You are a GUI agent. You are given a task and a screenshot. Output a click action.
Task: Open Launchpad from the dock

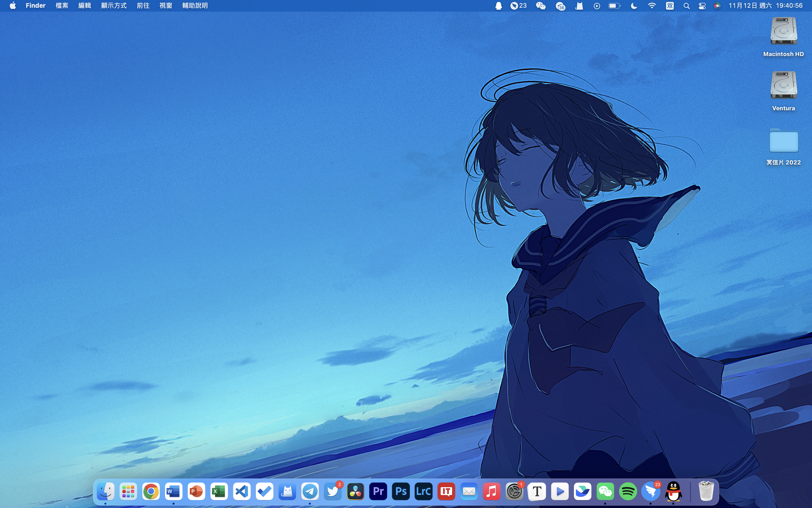(128, 492)
